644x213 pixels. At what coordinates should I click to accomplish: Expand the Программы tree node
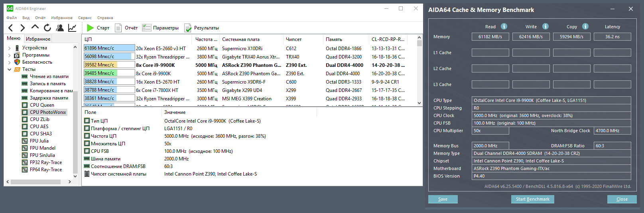10,55
